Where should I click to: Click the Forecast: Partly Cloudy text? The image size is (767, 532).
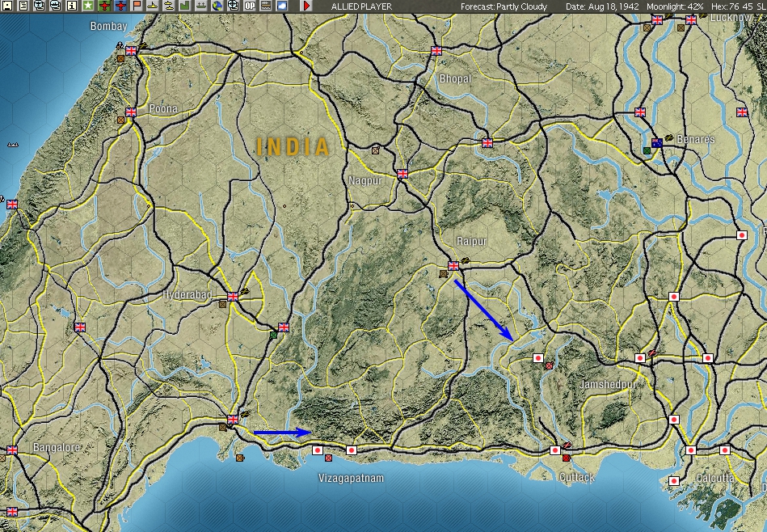click(x=504, y=6)
